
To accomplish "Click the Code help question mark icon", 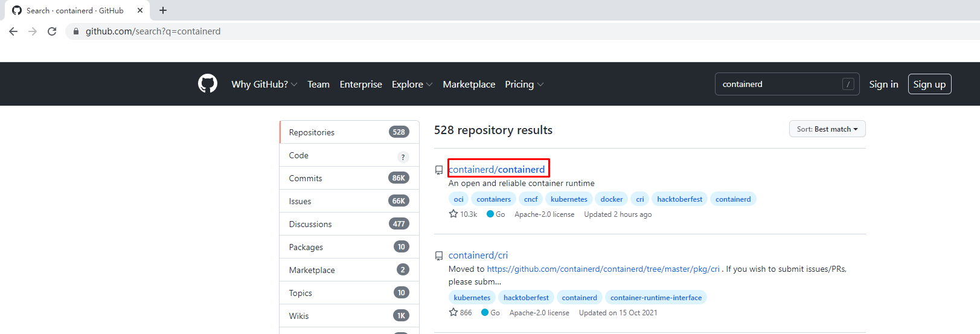I will (403, 157).
